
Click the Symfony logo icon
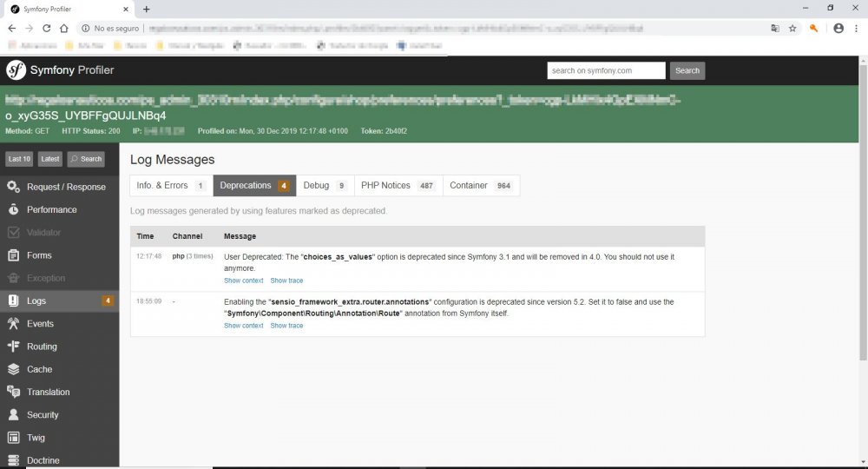tap(16, 70)
